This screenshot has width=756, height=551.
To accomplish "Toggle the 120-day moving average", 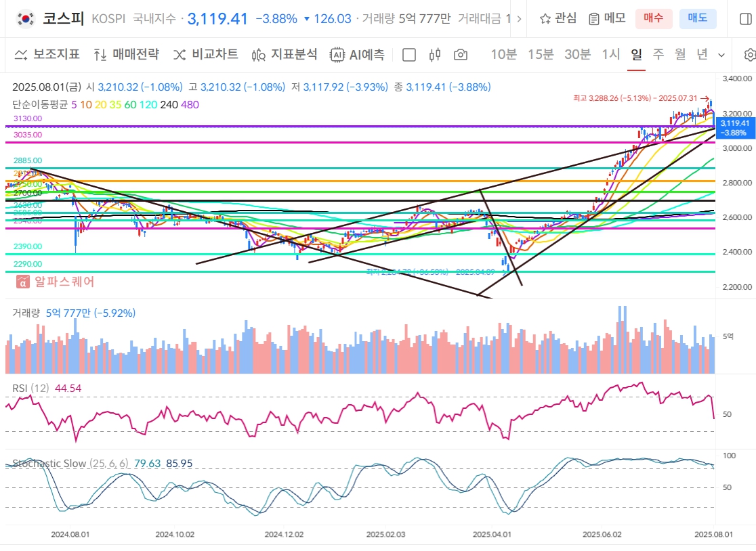I will pyautogui.click(x=148, y=104).
